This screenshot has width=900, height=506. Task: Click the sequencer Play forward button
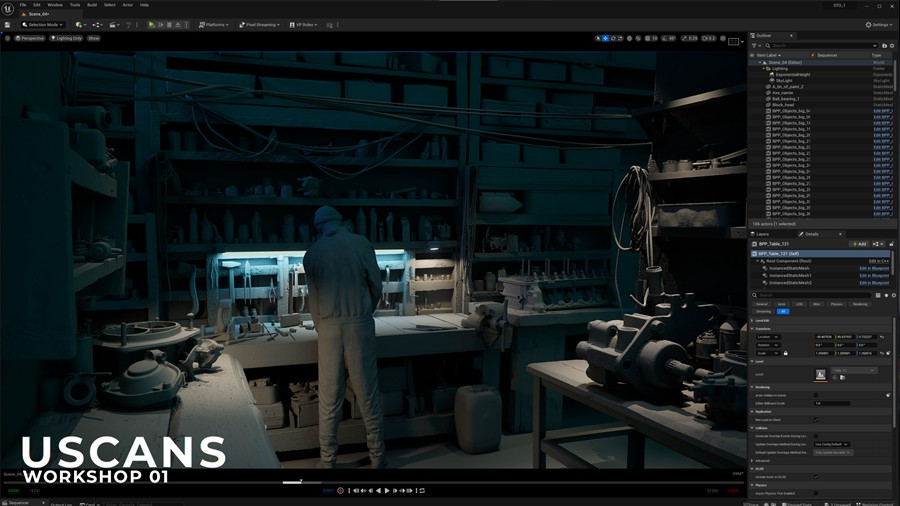pos(387,491)
